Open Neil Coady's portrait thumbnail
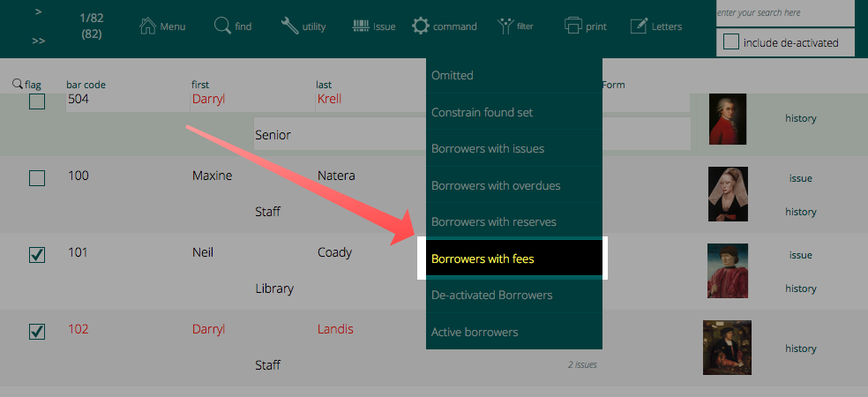Image resolution: width=868 pixels, height=397 pixels. (x=727, y=271)
